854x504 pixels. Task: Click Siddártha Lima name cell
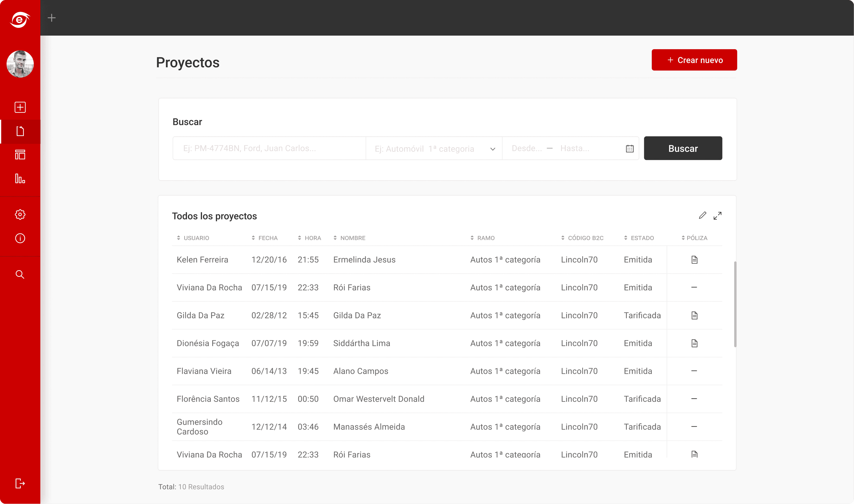coord(361,343)
